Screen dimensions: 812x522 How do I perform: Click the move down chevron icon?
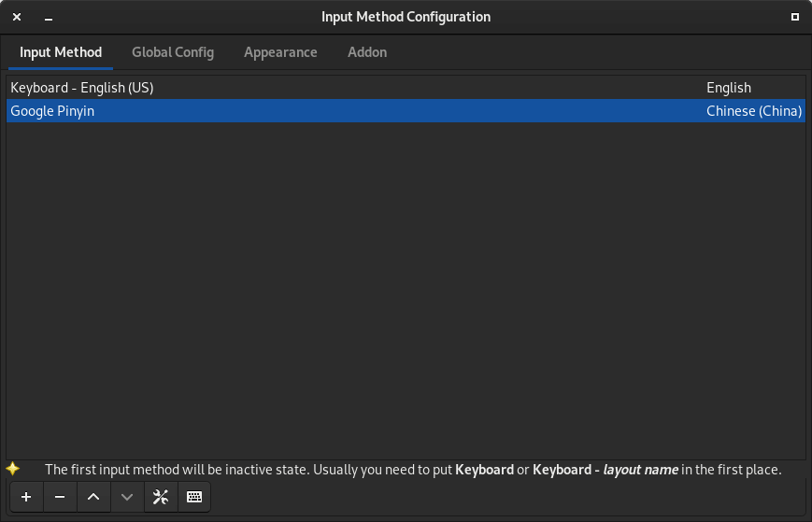(x=127, y=497)
